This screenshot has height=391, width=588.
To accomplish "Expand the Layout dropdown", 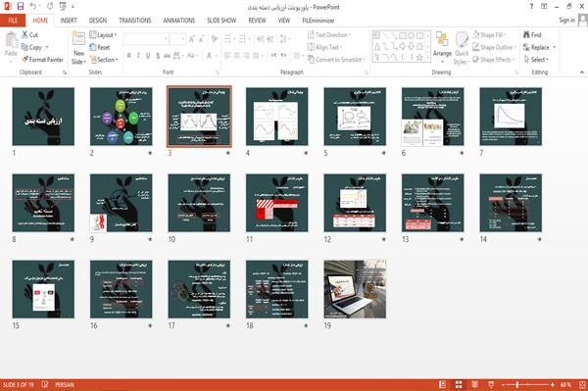I will point(103,35).
